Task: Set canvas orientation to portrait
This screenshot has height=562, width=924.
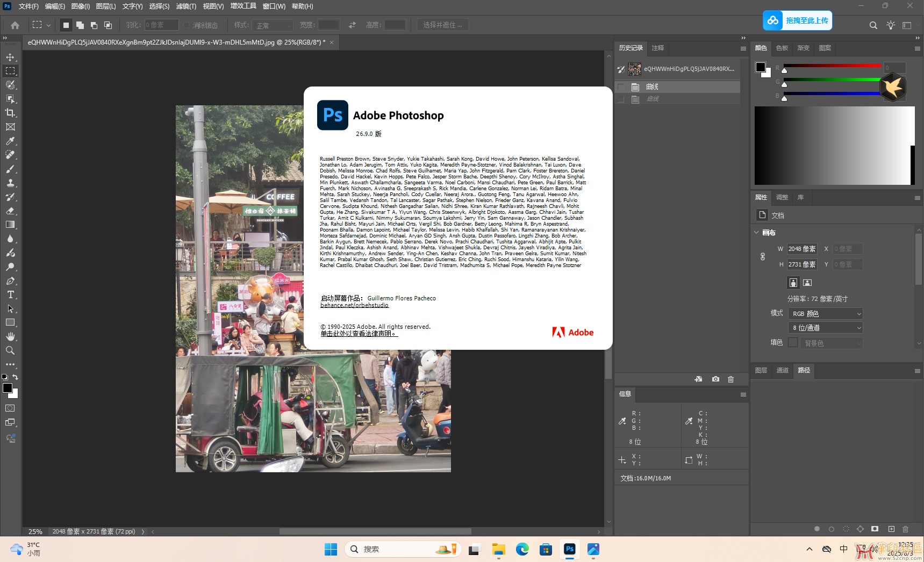Action: [793, 283]
